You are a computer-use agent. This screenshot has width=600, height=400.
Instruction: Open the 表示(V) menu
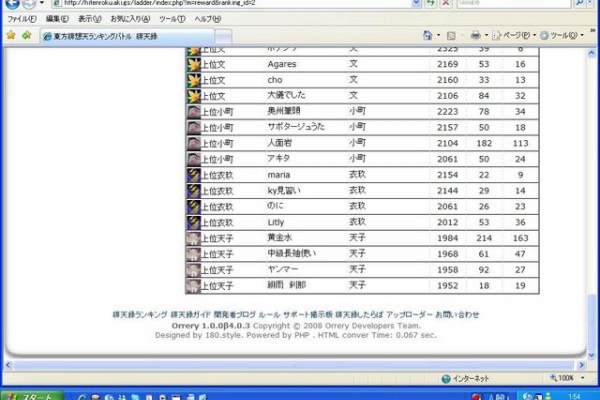[x=90, y=19]
